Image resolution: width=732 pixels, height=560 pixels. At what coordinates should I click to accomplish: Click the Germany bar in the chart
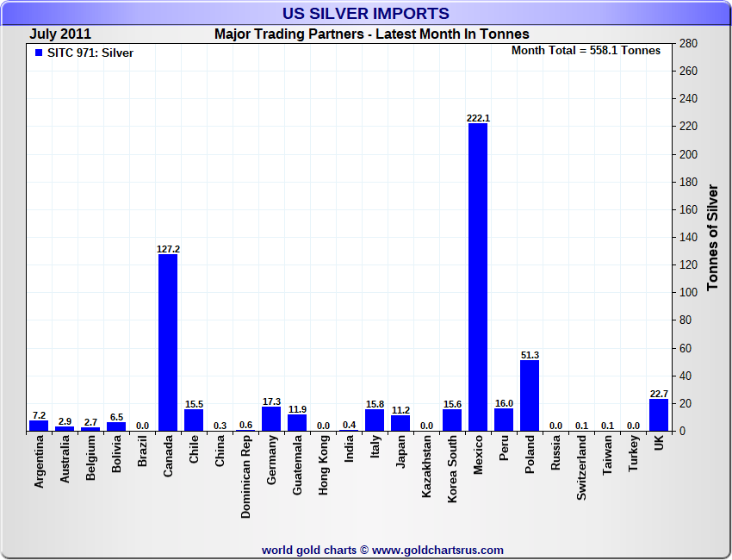[271, 419]
